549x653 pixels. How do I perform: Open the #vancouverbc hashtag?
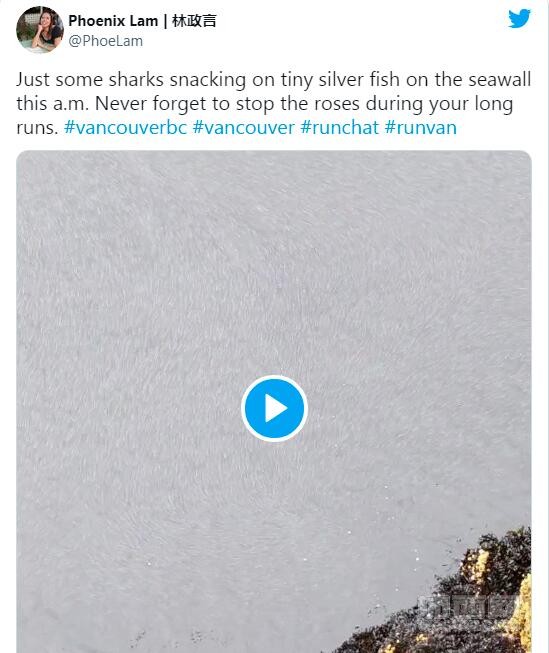coord(125,127)
